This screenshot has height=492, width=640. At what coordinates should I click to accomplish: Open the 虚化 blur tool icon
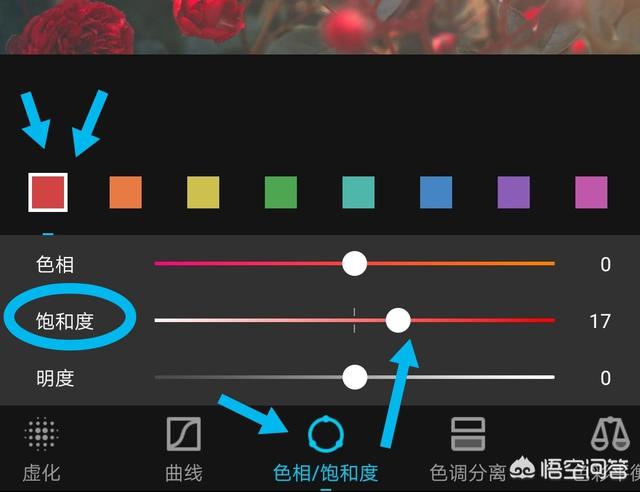(x=41, y=434)
